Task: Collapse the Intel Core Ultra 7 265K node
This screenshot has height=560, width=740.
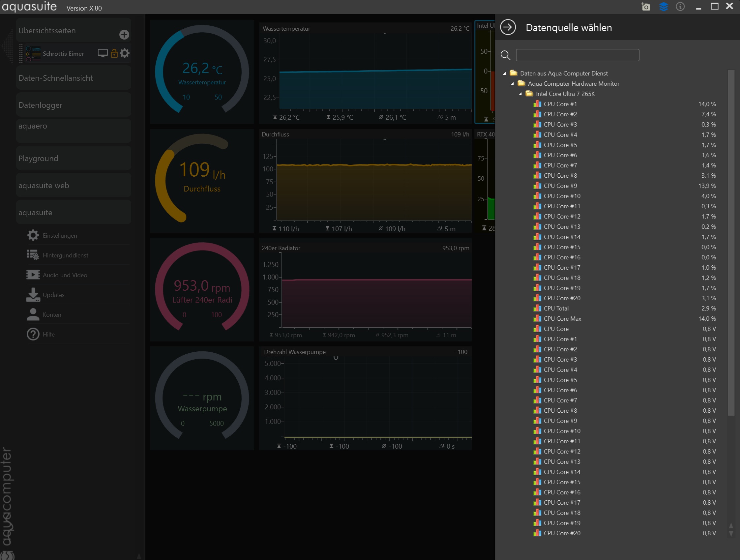Action: pyautogui.click(x=520, y=94)
